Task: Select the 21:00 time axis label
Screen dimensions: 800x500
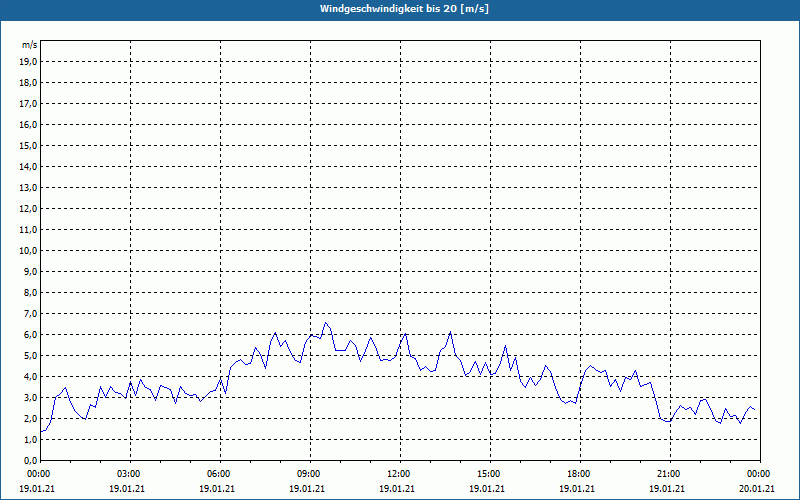Action: 670,474
